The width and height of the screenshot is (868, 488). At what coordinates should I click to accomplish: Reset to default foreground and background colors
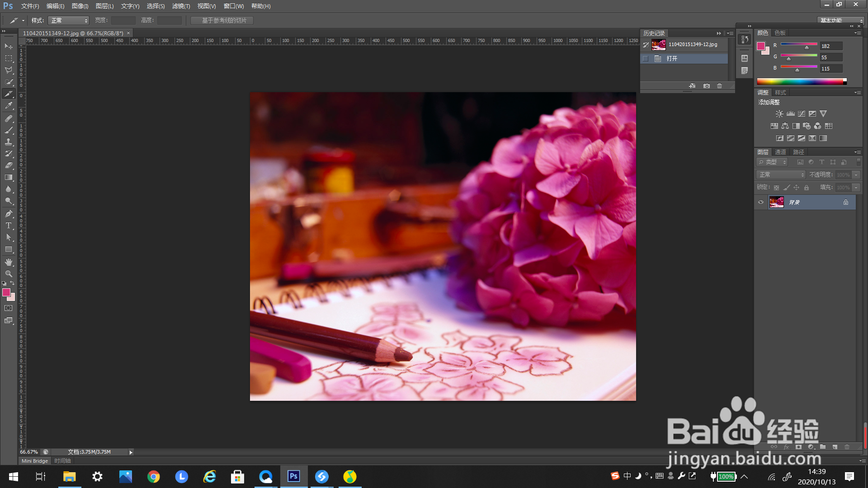4,283
